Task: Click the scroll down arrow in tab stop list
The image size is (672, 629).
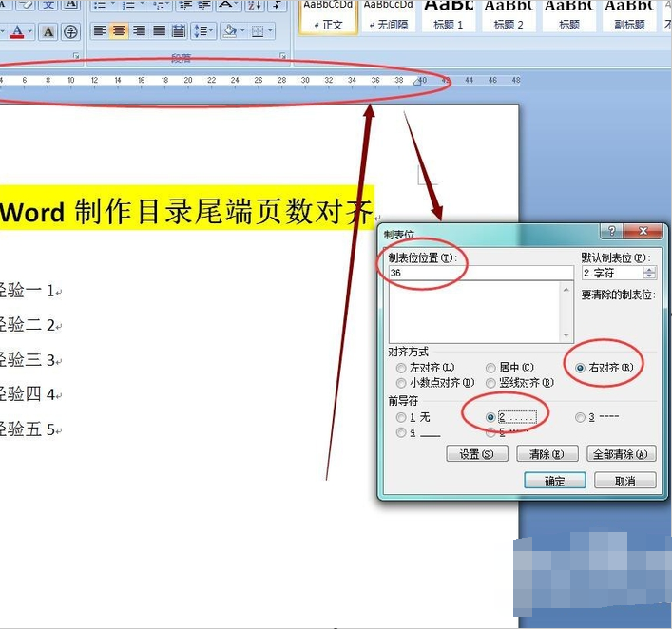Action: click(x=566, y=335)
